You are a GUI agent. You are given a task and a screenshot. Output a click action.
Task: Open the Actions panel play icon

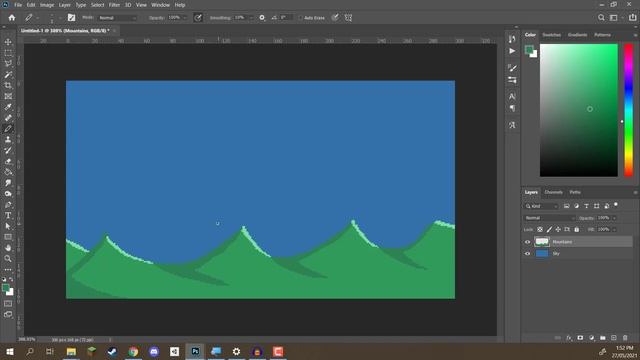click(x=512, y=51)
